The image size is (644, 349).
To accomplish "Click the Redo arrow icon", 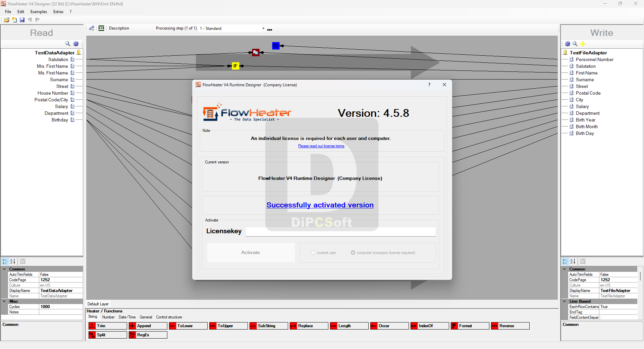I will [x=38, y=20].
